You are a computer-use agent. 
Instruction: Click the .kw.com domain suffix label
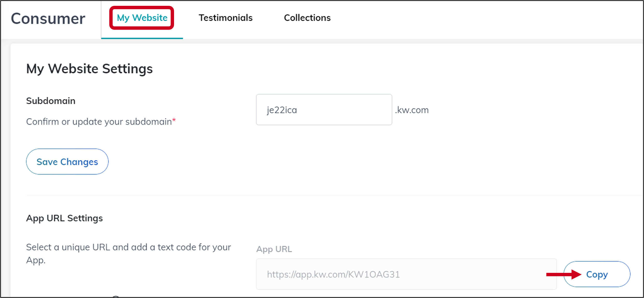412,110
